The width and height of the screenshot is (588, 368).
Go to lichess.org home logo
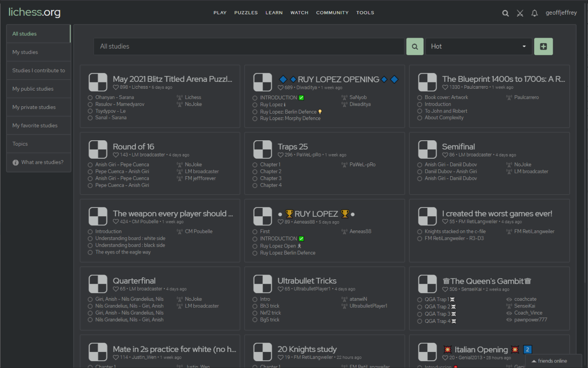tap(34, 12)
